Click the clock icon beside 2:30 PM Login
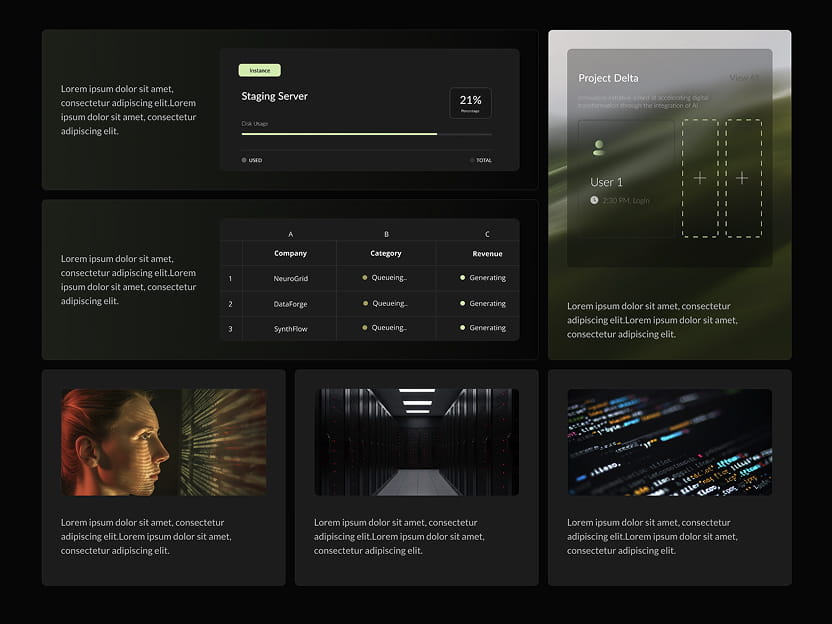 (592, 199)
